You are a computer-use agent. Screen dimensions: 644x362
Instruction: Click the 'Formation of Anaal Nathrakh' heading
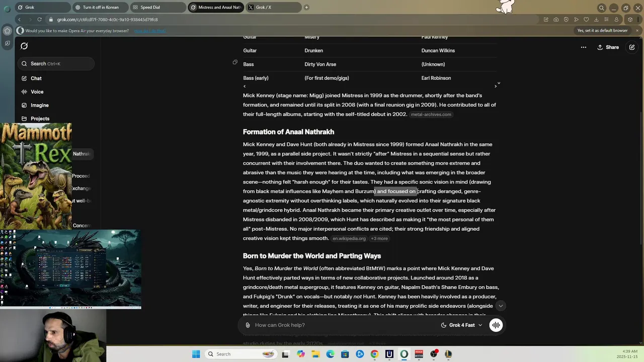[288, 132]
